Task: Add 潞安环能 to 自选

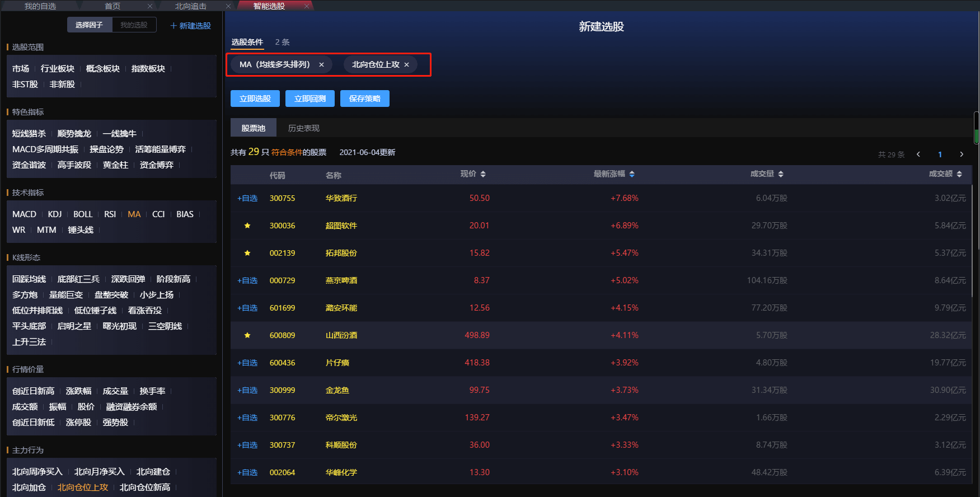Action: coord(247,308)
